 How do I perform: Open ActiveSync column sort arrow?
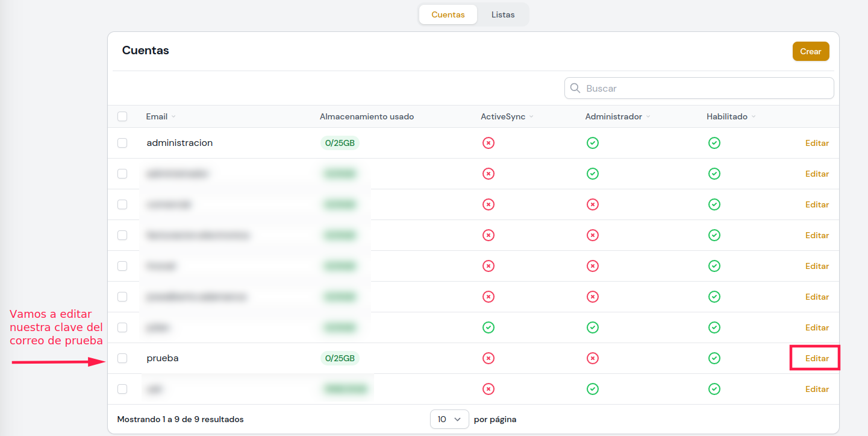(x=532, y=117)
